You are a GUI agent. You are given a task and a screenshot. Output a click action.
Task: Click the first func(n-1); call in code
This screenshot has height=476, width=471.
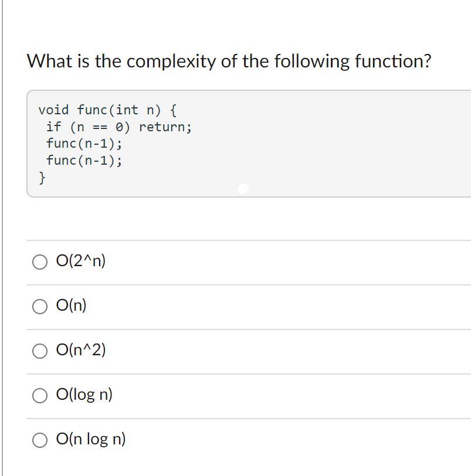[x=84, y=144]
